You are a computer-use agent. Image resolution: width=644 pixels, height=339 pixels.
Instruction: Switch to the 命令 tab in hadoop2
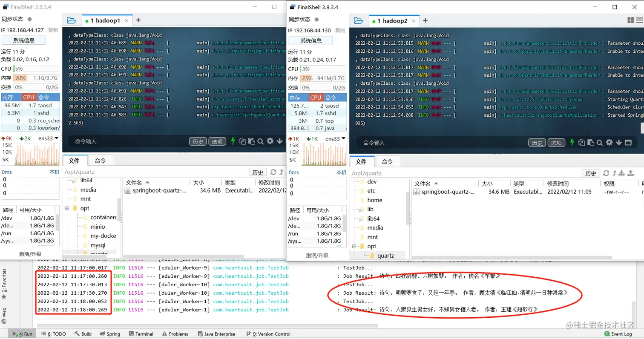388,162
